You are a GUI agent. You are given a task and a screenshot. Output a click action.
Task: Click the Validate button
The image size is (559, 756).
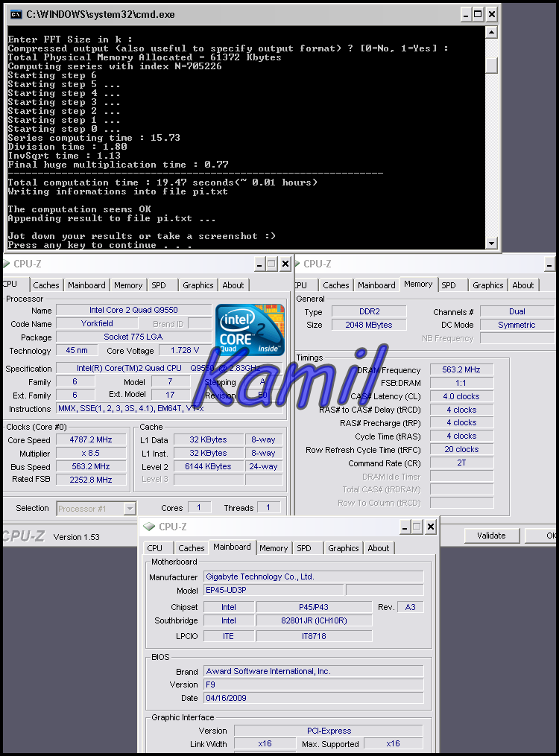click(x=491, y=536)
